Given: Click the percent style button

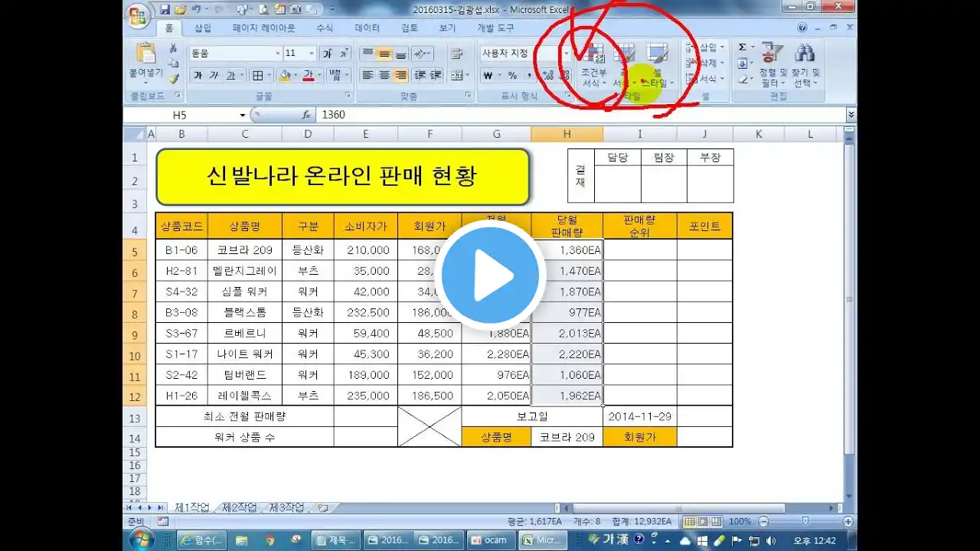Looking at the screenshot, I should 512,76.
